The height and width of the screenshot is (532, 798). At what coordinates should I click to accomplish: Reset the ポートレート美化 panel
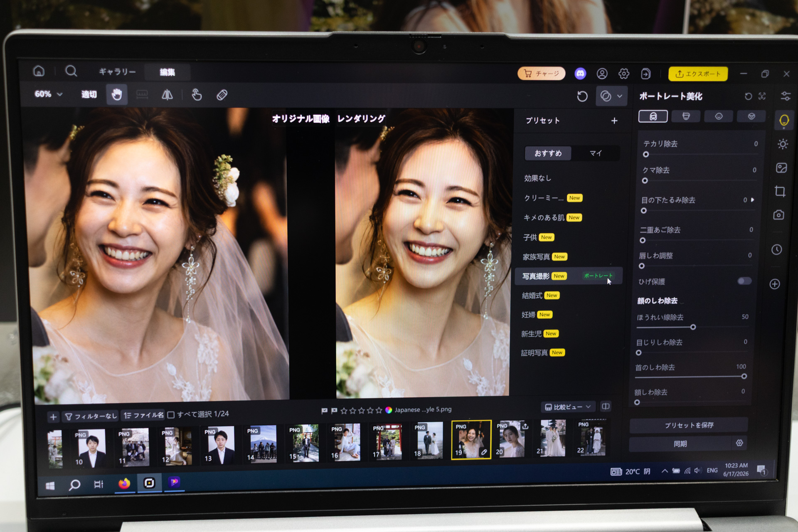[748, 96]
